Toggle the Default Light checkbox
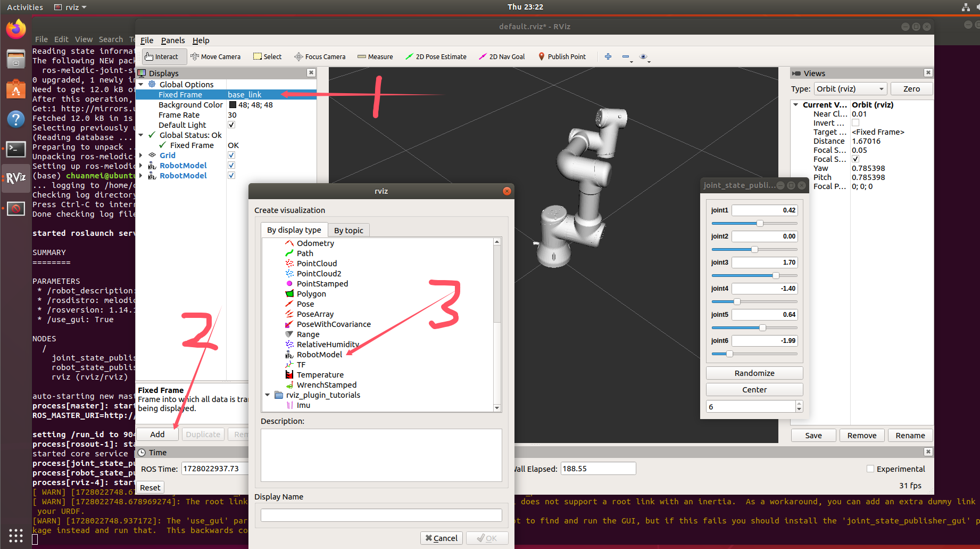This screenshot has width=980, height=549. (x=231, y=125)
